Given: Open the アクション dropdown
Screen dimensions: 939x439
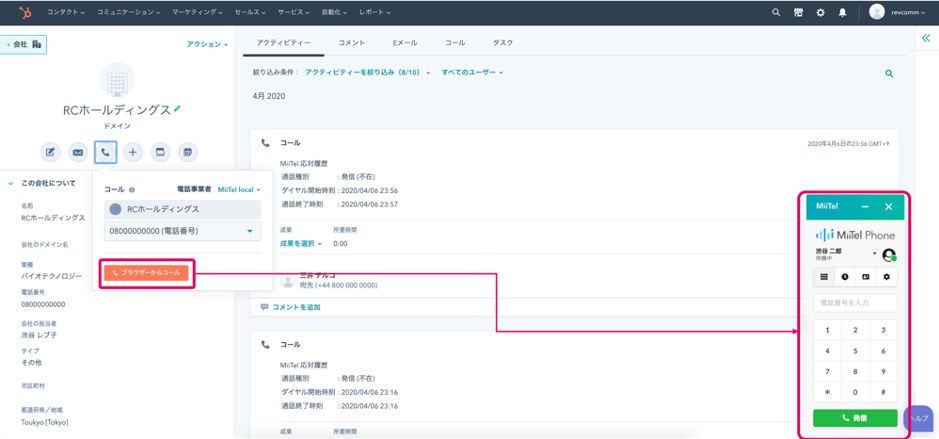Looking at the screenshot, I should [x=207, y=44].
